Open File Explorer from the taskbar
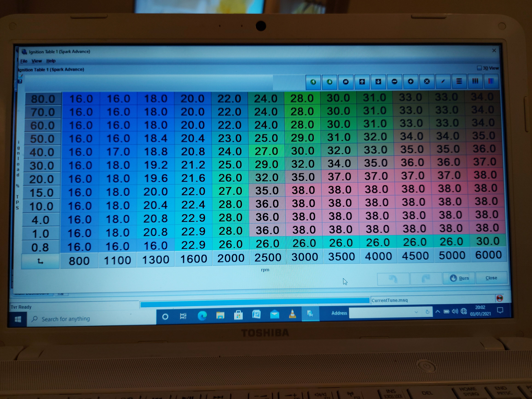 tap(220, 315)
